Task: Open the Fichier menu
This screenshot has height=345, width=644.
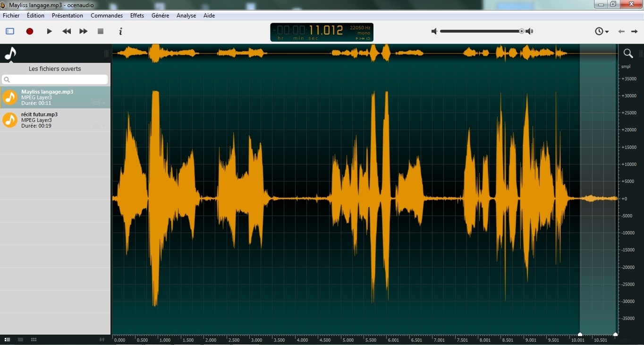Action: (x=11, y=15)
